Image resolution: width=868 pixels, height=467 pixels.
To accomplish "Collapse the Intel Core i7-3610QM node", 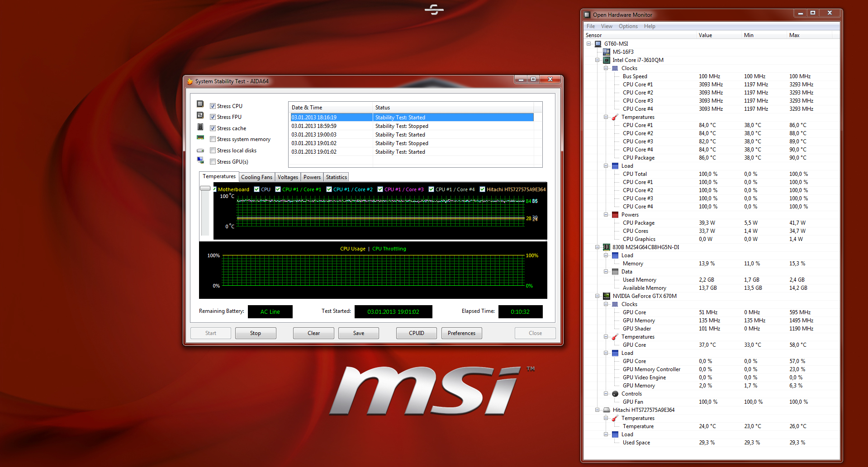I will 598,60.
